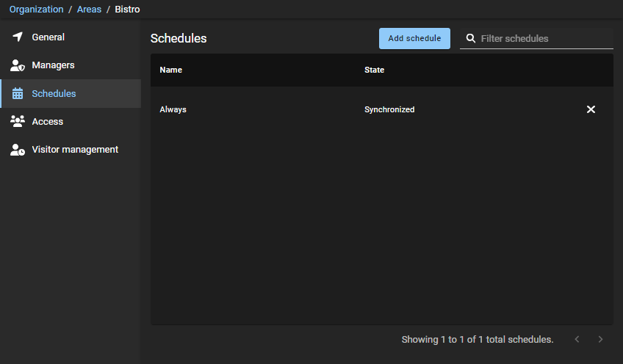Sort by the State column header
Image resolution: width=623 pixels, height=364 pixels.
(x=374, y=70)
